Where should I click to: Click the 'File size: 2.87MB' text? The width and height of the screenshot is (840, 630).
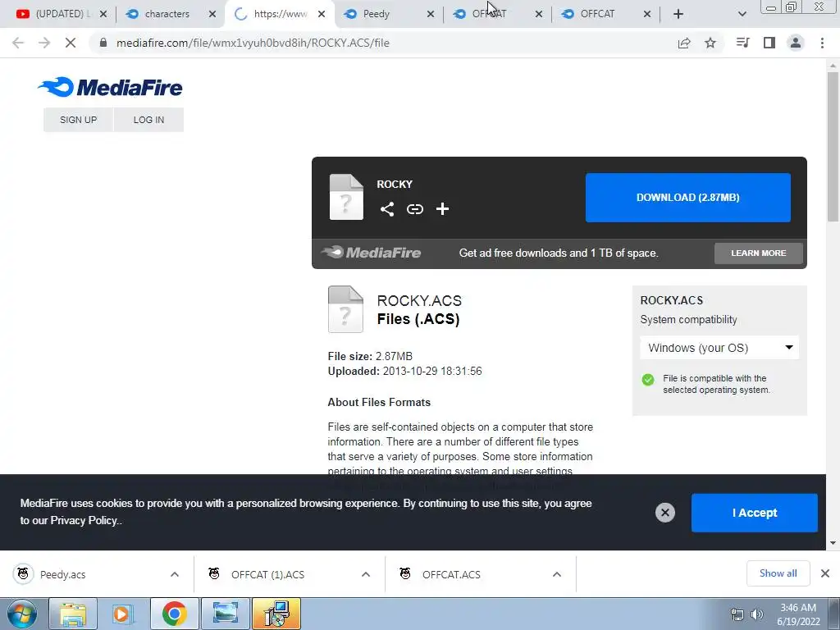[x=370, y=356]
